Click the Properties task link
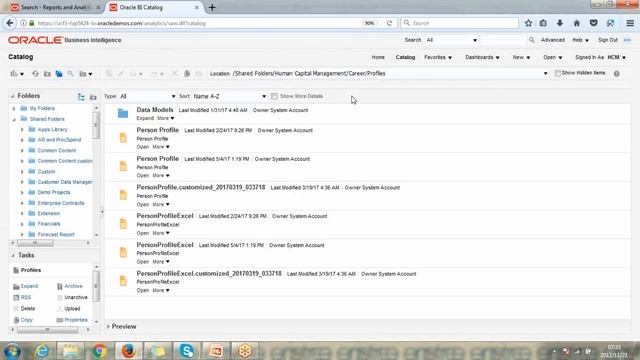Screen dimensions: 640x360 tap(76, 320)
